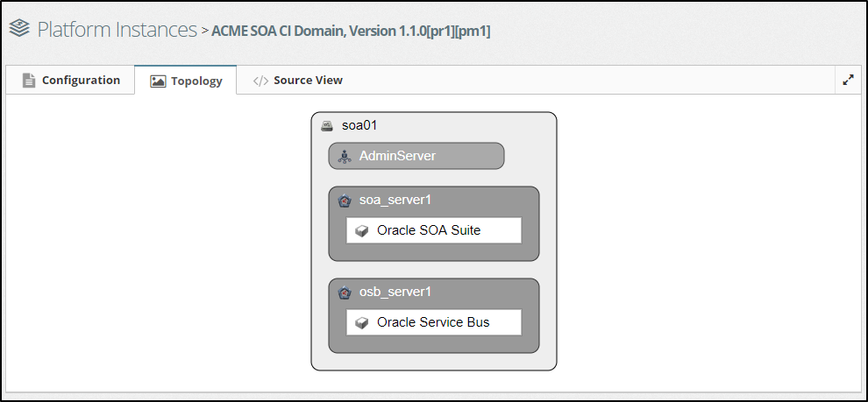Expand the topology panel to full screen
The height and width of the screenshot is (402, 868).
point(848,80)
